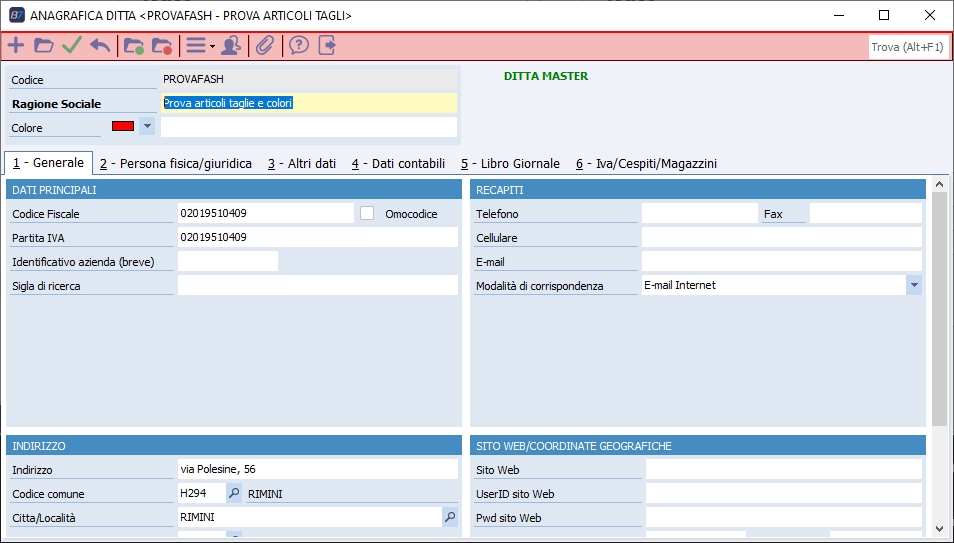Expand the Modalità di corrispondenza dropdown
The width and height of the screenshot is (954, 543).
pyautogui.click(x=914, y=285)
